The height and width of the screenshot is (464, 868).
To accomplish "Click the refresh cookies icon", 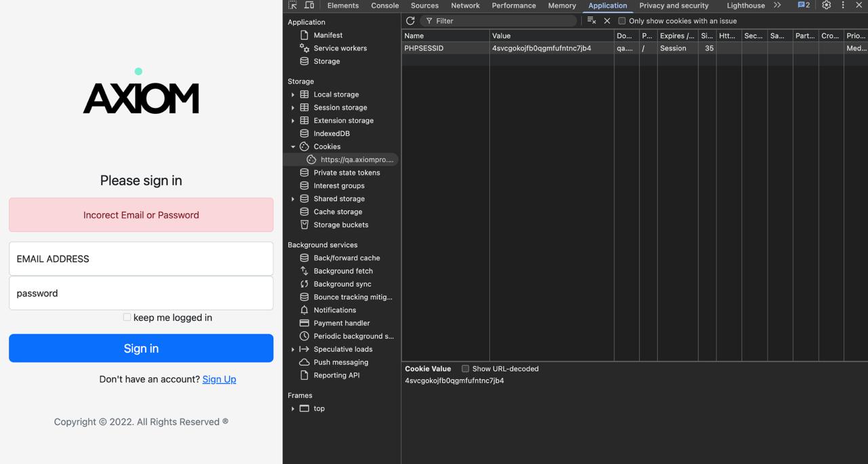I will pos(410,21).
